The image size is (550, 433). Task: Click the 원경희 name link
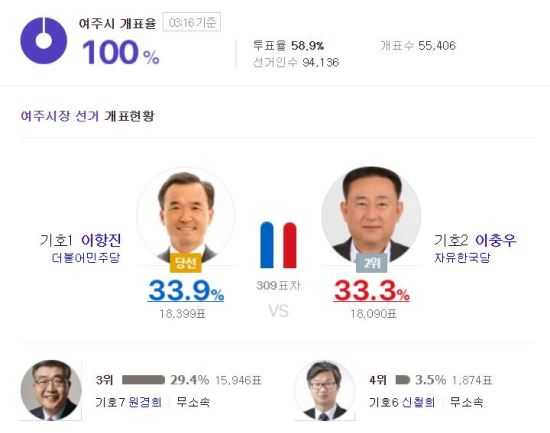(x=145, y=402)
